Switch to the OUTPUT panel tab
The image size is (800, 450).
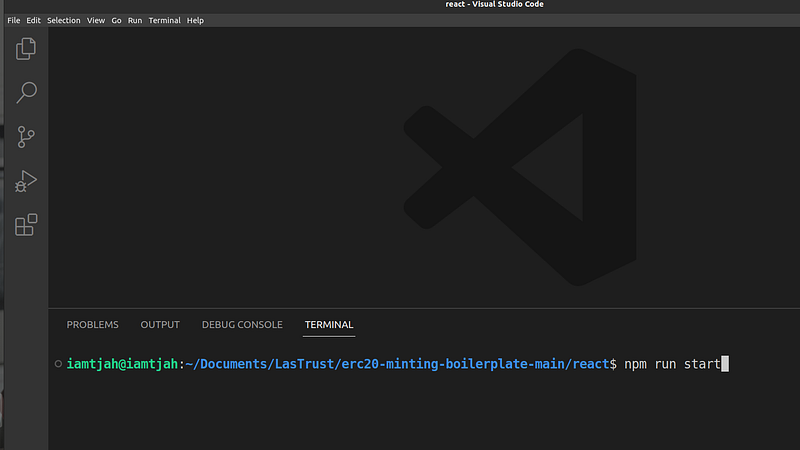[160, 325]
